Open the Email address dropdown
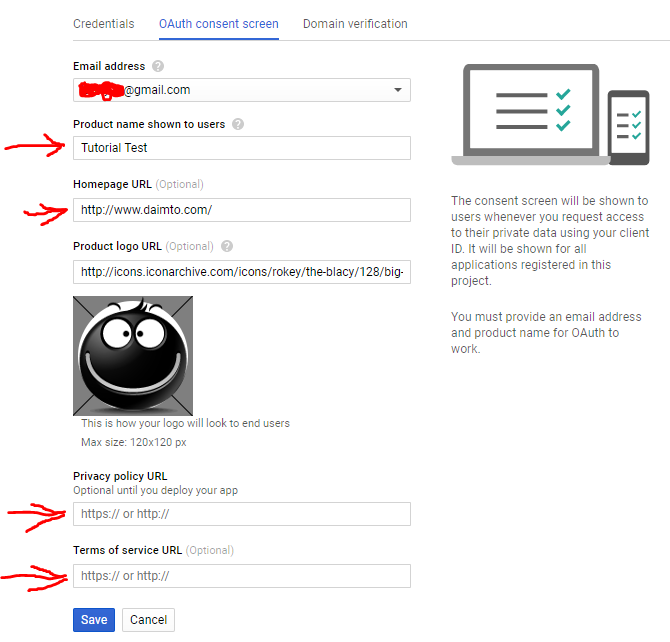The height and width of the screenshot is (642, 670). pyautogui.click(x=242, y=90)
